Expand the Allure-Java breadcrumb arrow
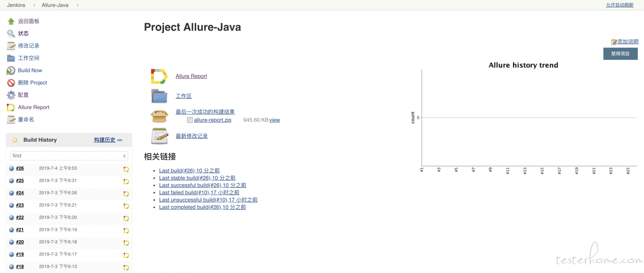The width and height of the screenshot is (644, 273). click(77, 5)
